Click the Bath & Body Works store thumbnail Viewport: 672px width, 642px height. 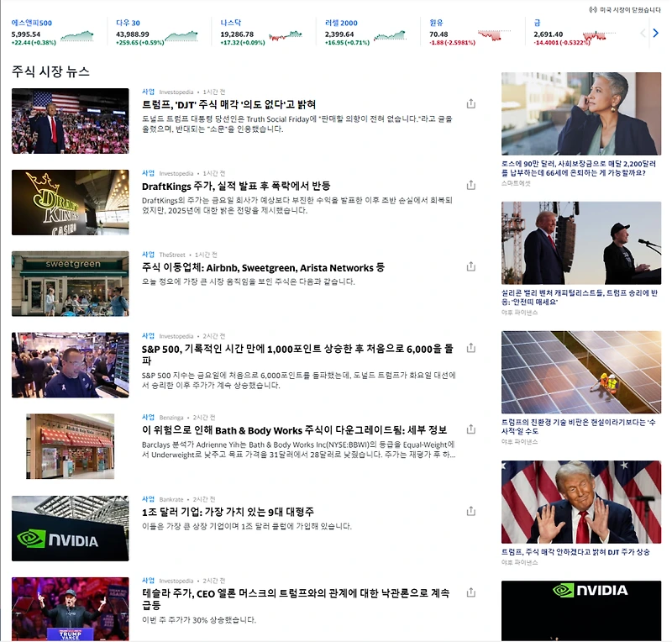[x=71, y=446]
